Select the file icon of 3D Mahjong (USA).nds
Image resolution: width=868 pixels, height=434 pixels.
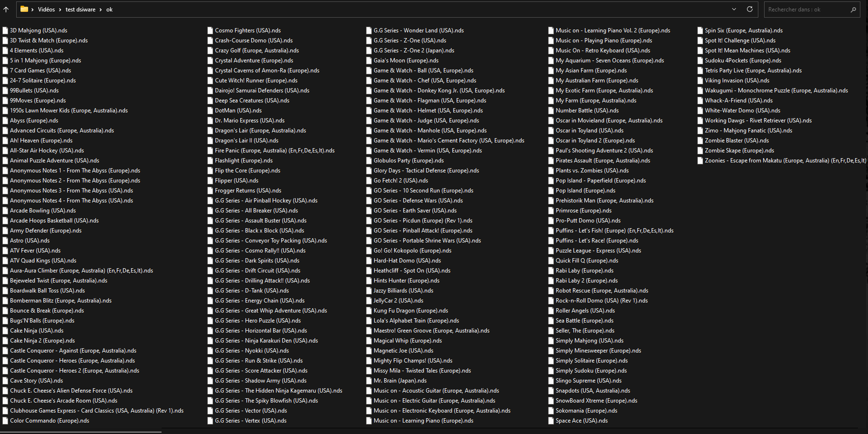pos(5,30)
